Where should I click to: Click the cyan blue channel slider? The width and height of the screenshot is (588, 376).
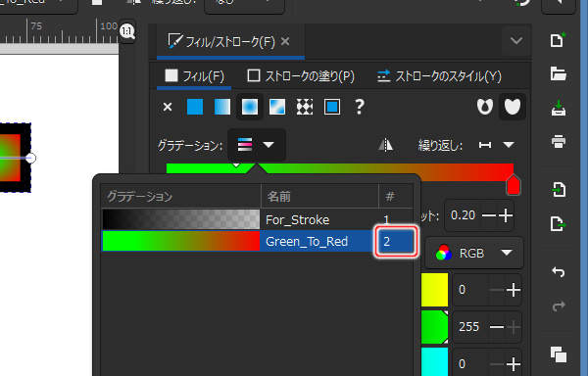tap(434, 361)
